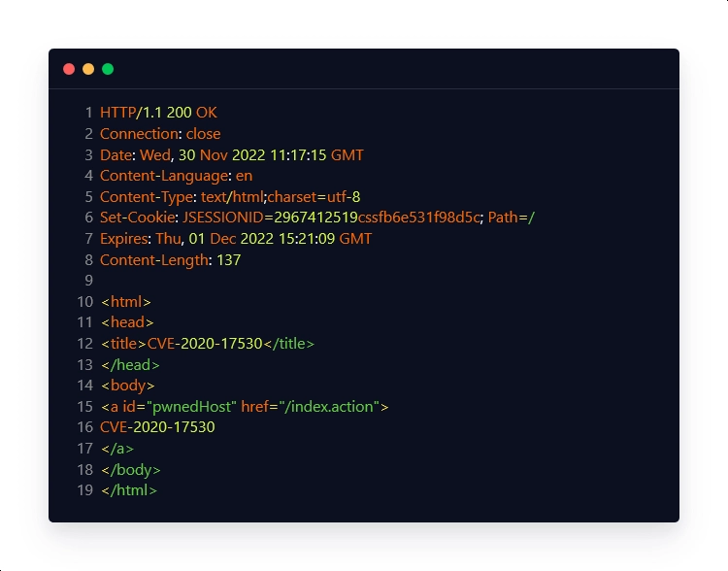
Task: Click the green maximize dot
Action: 108,69
